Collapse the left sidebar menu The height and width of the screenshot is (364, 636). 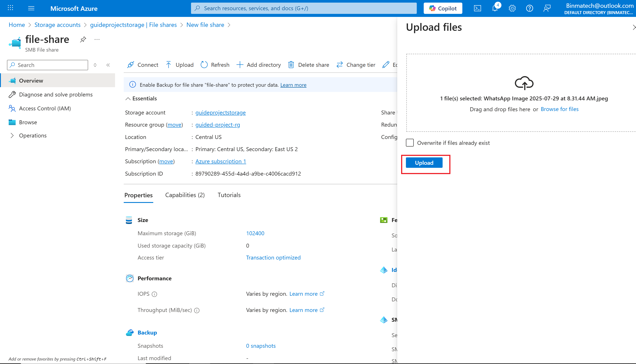tap(108, 65)
